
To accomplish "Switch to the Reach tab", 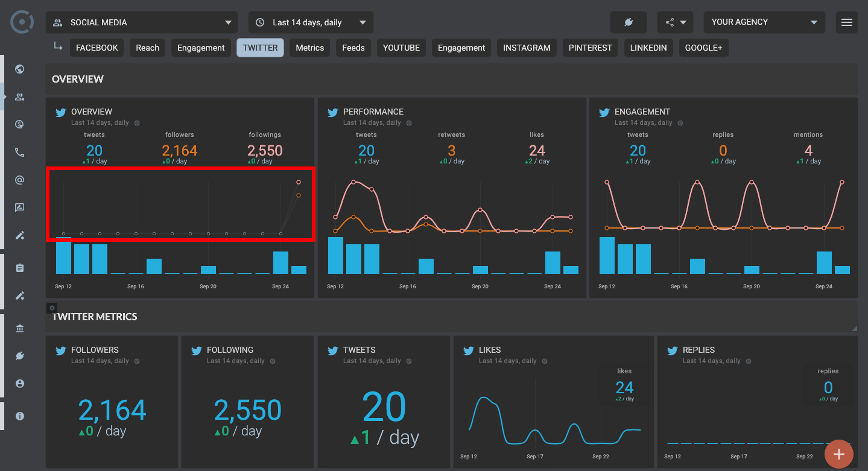I will 147,48.
